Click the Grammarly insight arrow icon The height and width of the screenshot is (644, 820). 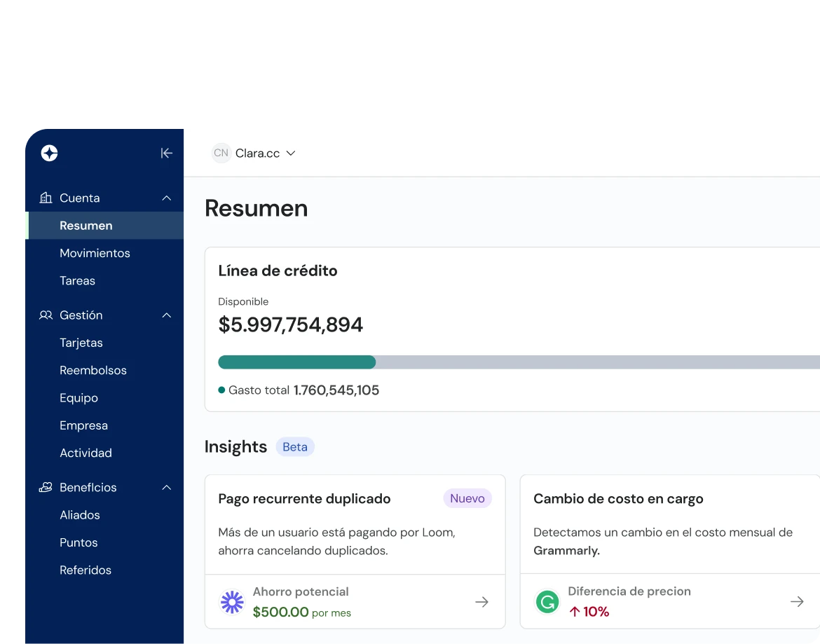[x=797, y=601]
